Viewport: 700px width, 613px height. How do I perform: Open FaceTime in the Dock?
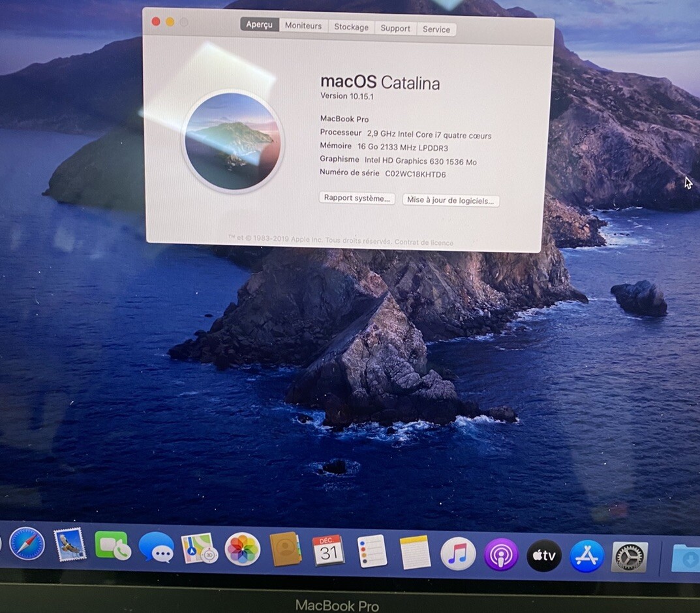(x=113, y=546)
